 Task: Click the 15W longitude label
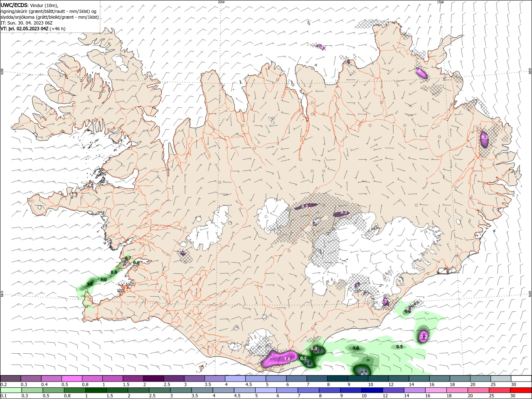coord(440,2)
